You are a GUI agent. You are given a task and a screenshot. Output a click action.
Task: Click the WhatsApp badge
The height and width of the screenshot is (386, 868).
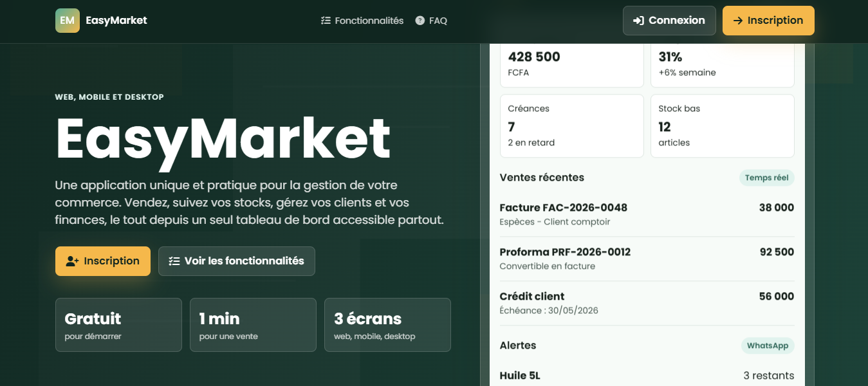(x=768, y=345)
